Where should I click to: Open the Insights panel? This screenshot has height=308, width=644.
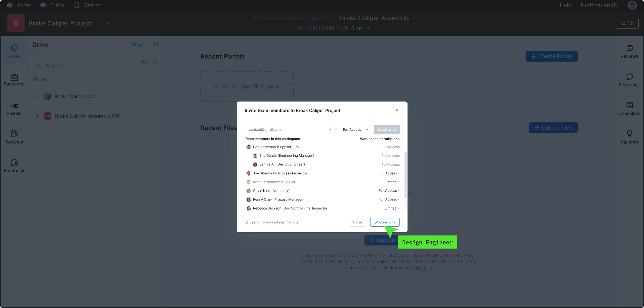[629, 137]
